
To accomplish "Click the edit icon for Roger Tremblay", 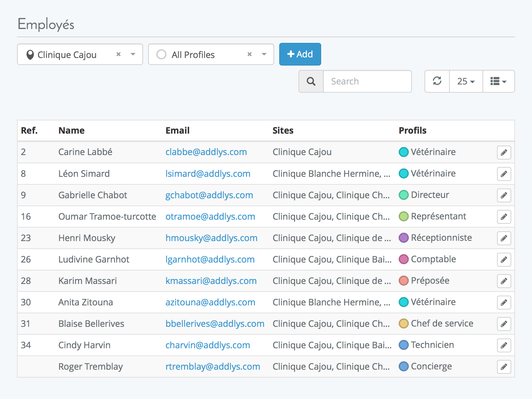I will coord(504,367).
